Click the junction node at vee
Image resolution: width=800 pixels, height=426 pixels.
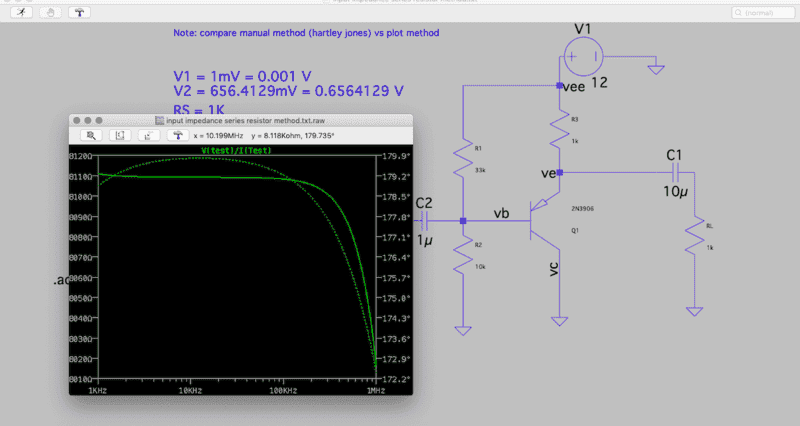(560, 86)
